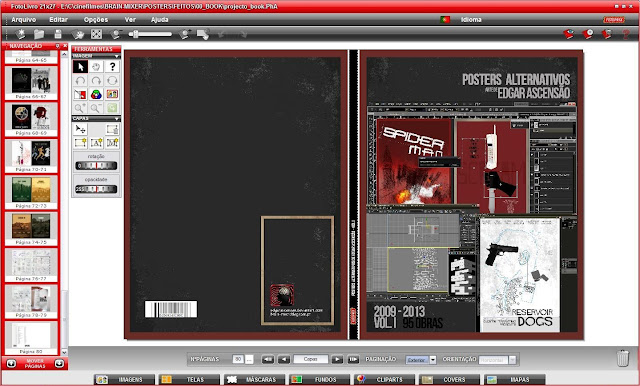
Task: Click the Portuguese flag Idioma selector
Action: point(445,20)
